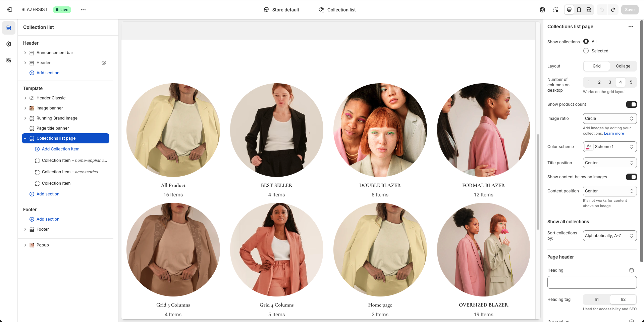The height and width of the screenshot is (322, 644).
Task: Open theme settings gear icon
Action: click(x=9, y=44)
